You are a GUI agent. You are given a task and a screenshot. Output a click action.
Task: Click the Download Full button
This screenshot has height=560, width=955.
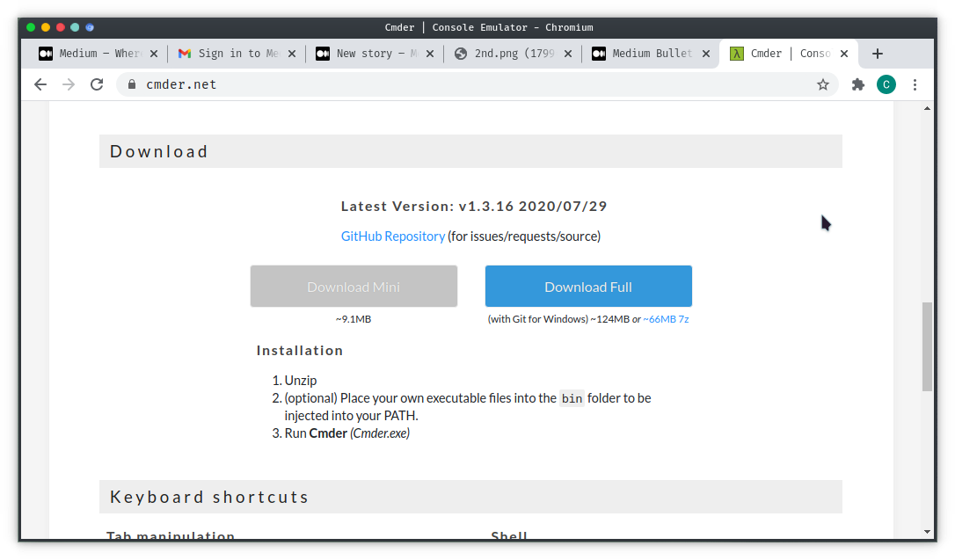pos(588,286)
